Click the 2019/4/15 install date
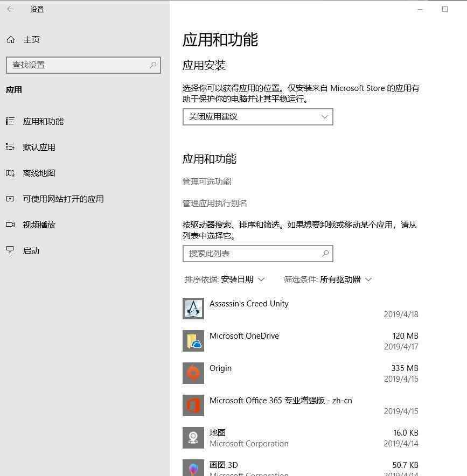 click(x=401, y=411)
